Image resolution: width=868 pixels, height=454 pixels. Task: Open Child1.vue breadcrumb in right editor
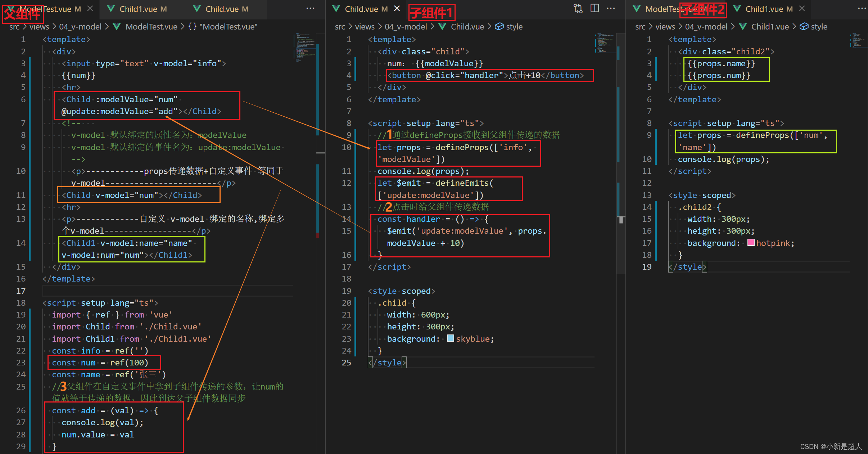pyautogui.click(x=770, y=27)
